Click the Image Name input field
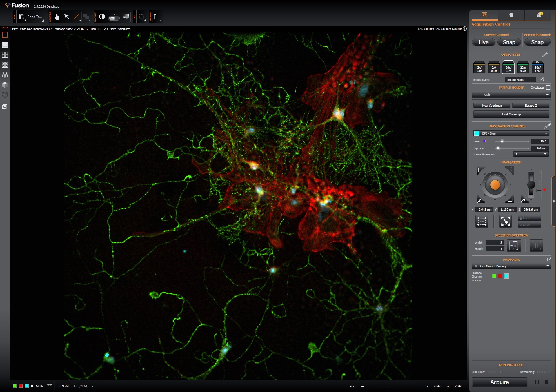The image size is (556, 392). point(520,80)
